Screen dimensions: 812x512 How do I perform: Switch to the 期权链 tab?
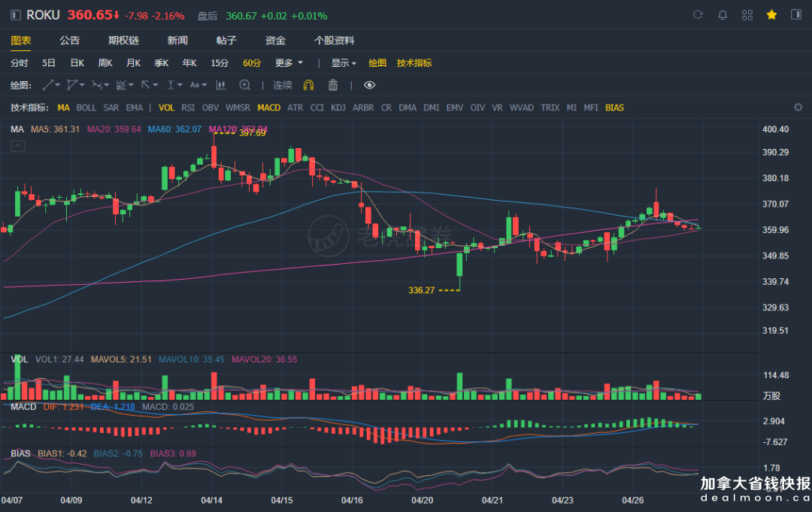(123, 41)
